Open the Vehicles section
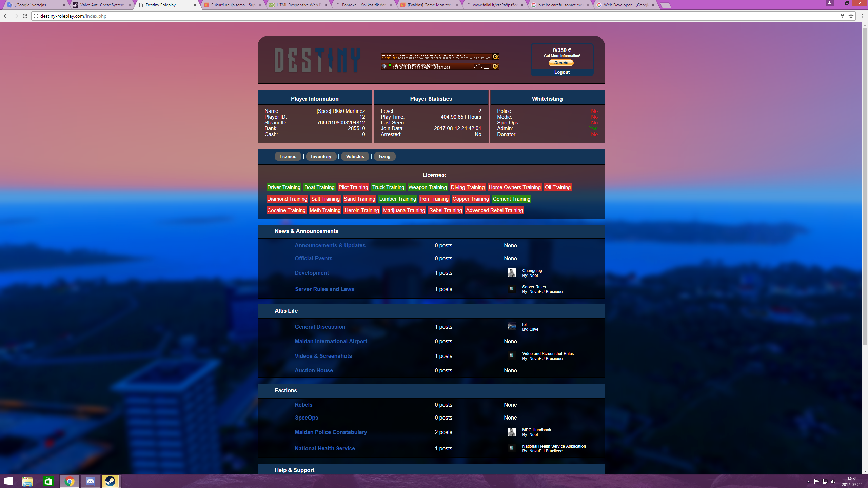 (355, 156)
